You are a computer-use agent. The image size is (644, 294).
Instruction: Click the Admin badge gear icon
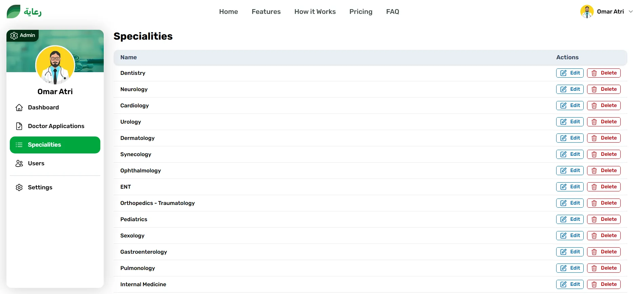click(x=14, y=36)
